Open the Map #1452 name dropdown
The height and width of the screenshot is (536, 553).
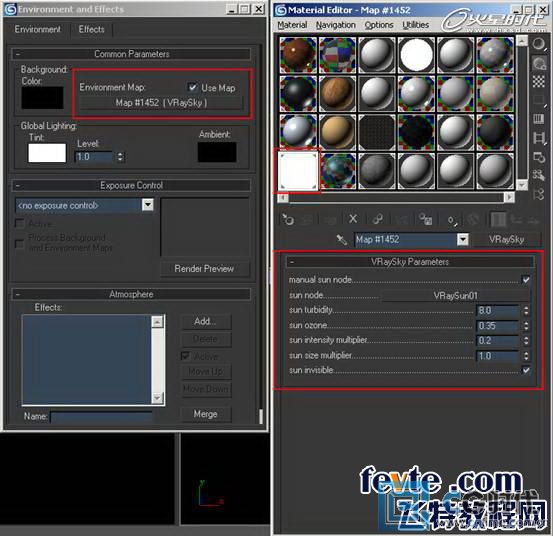click(x=463, y=239)
